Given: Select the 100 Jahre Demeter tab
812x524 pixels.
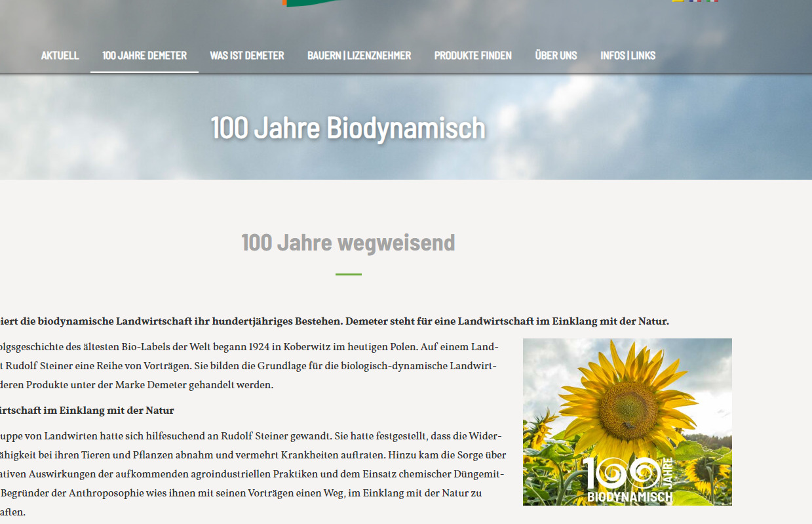Looking at the screenshot, I should click(x=144, y=56).
